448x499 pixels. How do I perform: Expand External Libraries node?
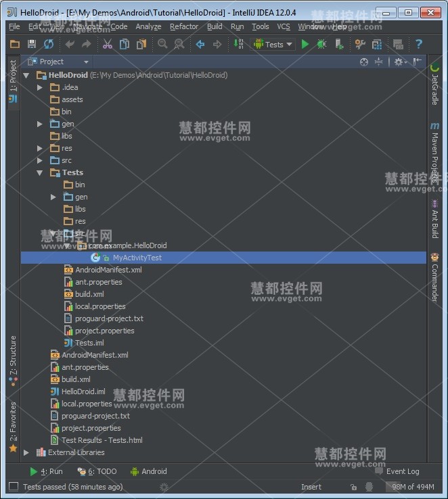(26, 452)
